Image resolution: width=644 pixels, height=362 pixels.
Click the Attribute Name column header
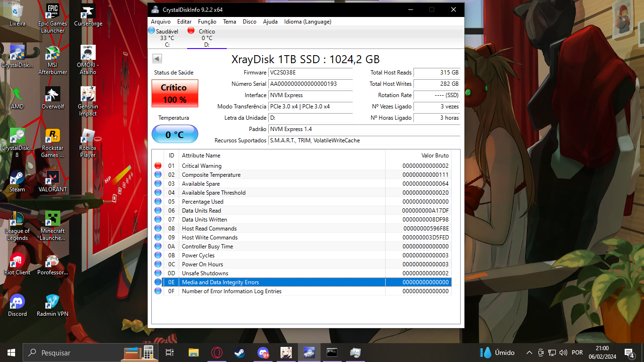(282, 156)
